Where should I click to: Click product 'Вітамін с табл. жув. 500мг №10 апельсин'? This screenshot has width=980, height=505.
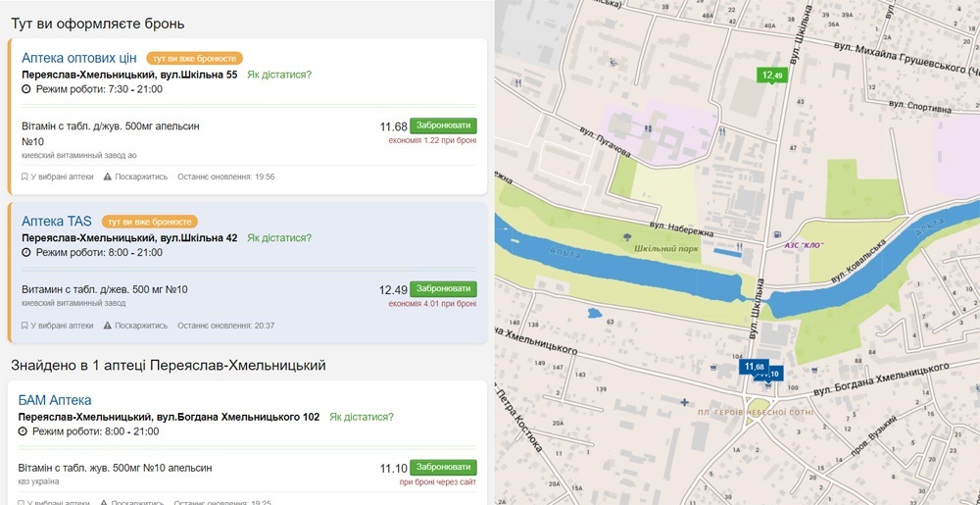[x=115, y=468]
